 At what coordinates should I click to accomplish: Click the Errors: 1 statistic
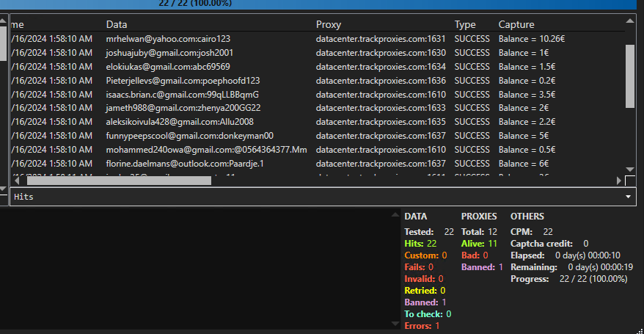(x=422, y=326)
